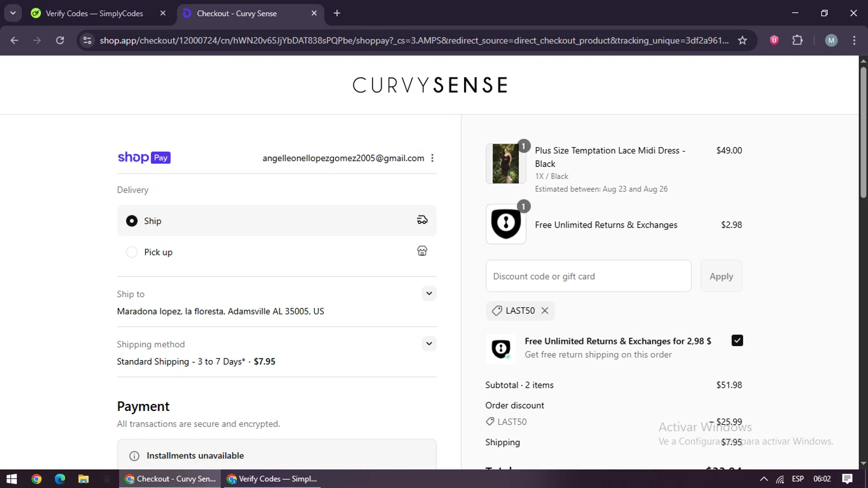Click the Subtotal amount $51.98
This screenshot has width=868, height=488.
[x=729, y=385]
